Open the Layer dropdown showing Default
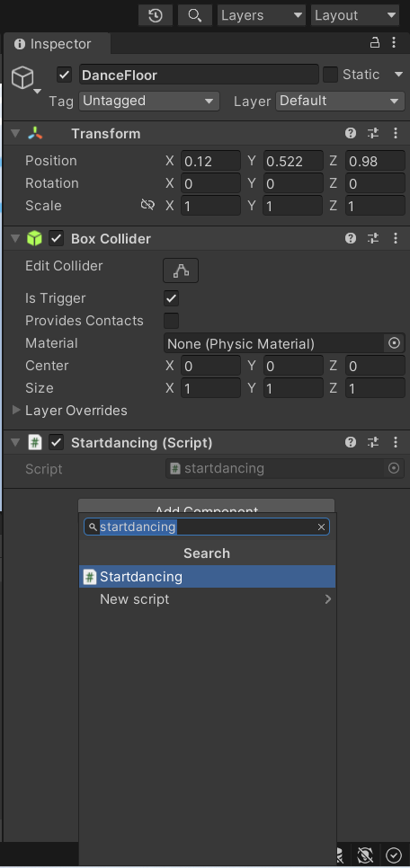This screenshot has width=410, height=868. point(341,101)
